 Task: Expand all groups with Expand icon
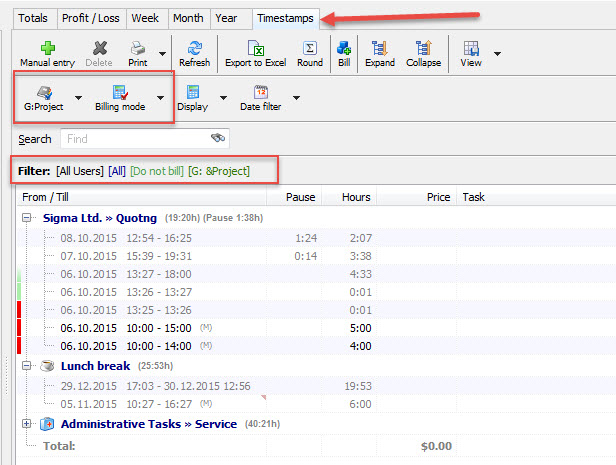(x=380, y=47)
